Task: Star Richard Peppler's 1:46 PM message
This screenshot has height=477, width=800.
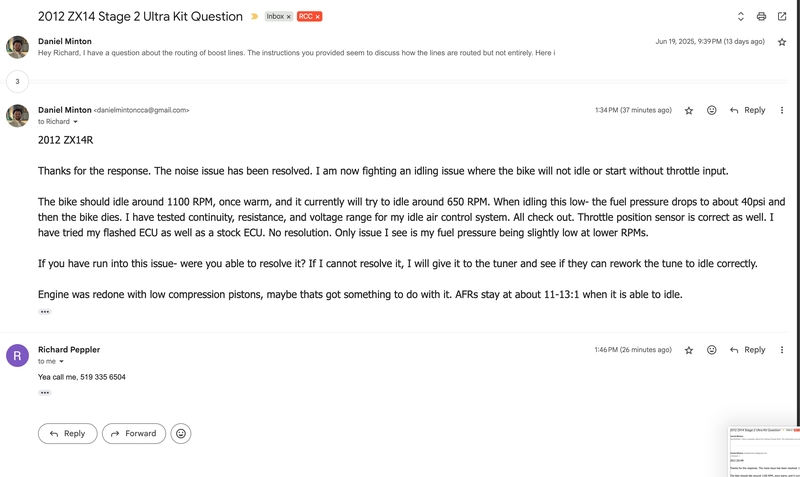Action: (x=689, y=350)
